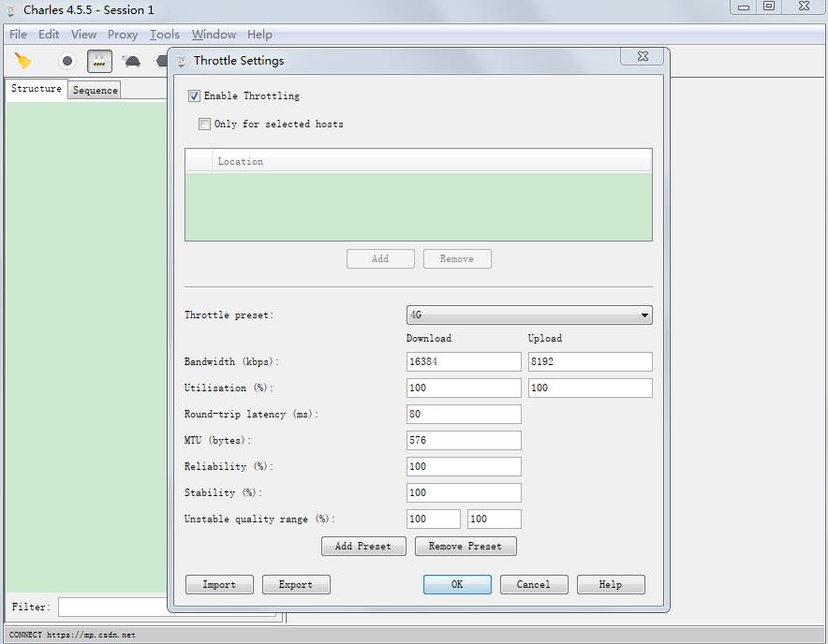Open the Tools menu
The height and width of the screenshot is (644, 828).
click(164, 35)
